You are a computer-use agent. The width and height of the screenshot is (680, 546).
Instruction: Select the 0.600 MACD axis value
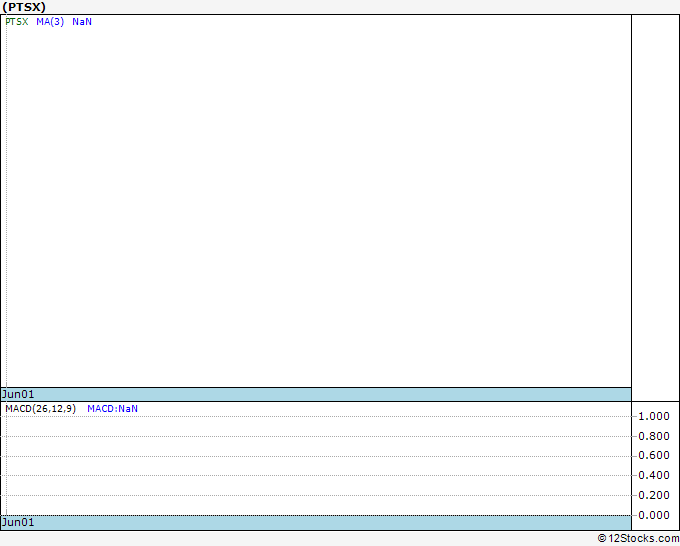tap(653, 456)
